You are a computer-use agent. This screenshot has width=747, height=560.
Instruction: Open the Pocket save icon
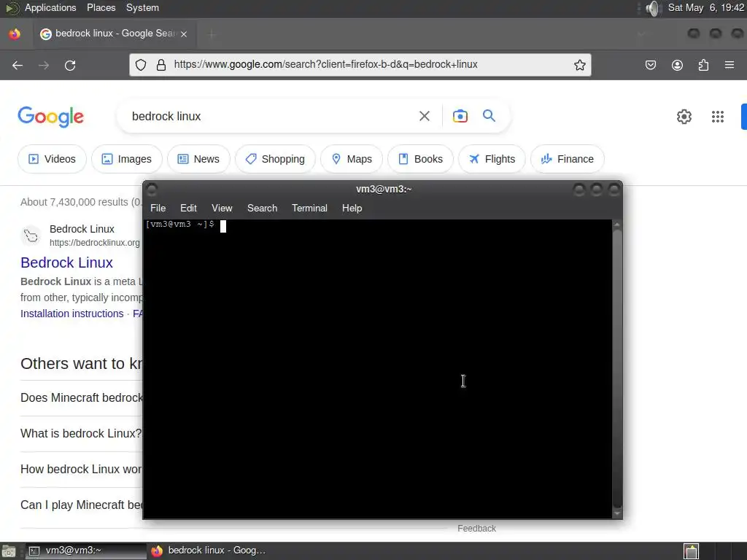point(650,65)
